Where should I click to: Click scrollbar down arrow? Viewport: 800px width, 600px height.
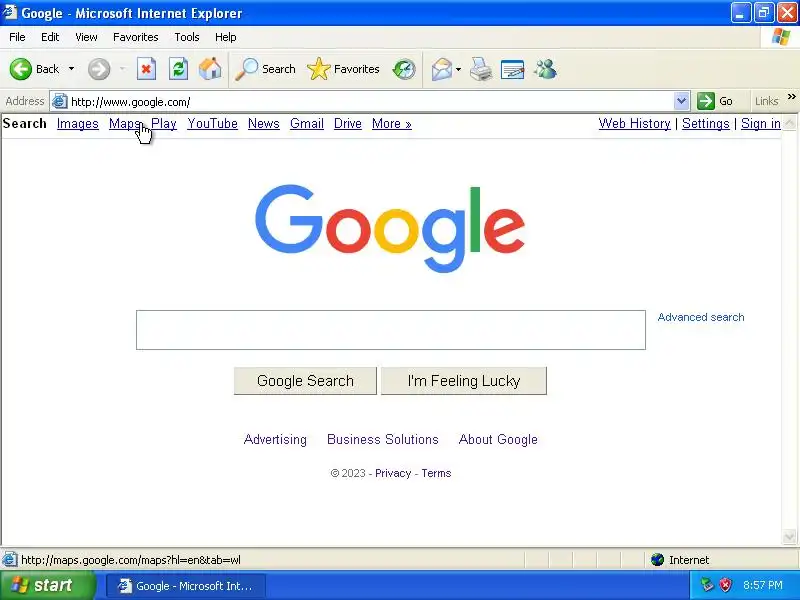point(789,536)
